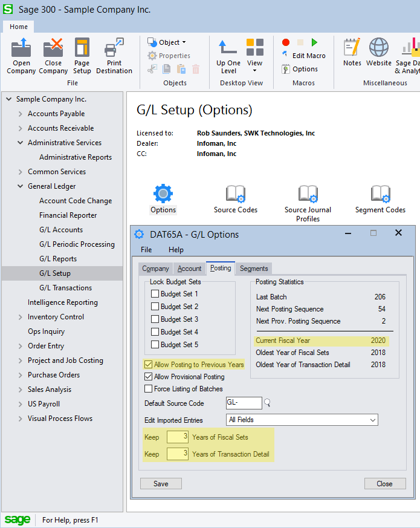Select Ops Inquiry in the tree
The image size is (420, 528).
46,331
